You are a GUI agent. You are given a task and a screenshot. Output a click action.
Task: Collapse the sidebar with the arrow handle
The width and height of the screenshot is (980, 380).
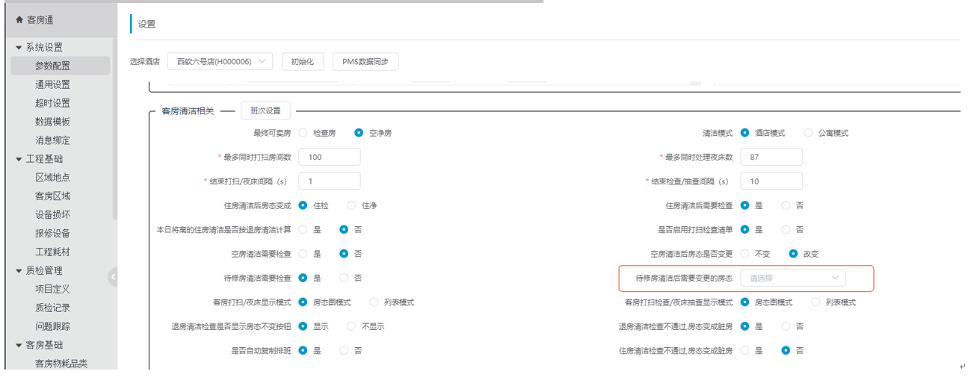tap(113, 277)
